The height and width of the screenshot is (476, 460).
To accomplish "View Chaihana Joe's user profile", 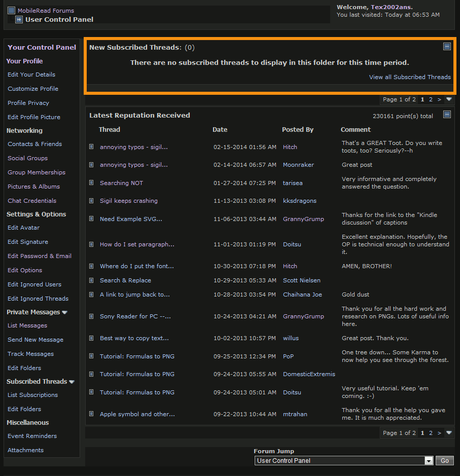I will pyautogui.click(x=302, y=295).
